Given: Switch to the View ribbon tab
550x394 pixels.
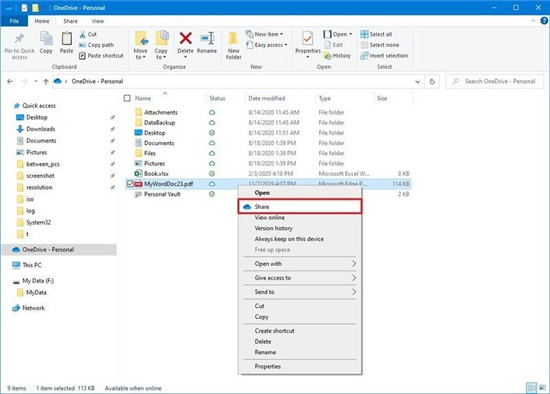Looking at the screenshot, I should [x=98, y=21].
